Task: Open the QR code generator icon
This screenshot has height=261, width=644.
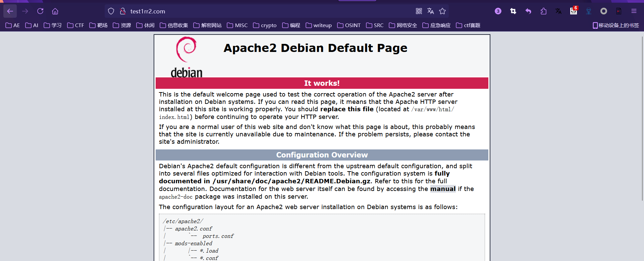Action: point(419,11)
